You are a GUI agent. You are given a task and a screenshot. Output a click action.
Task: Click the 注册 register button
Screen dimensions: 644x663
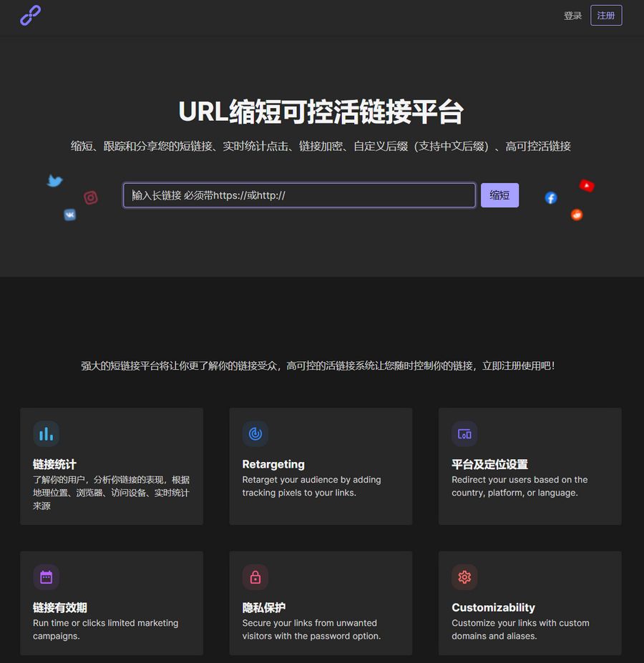click(606, 16)
